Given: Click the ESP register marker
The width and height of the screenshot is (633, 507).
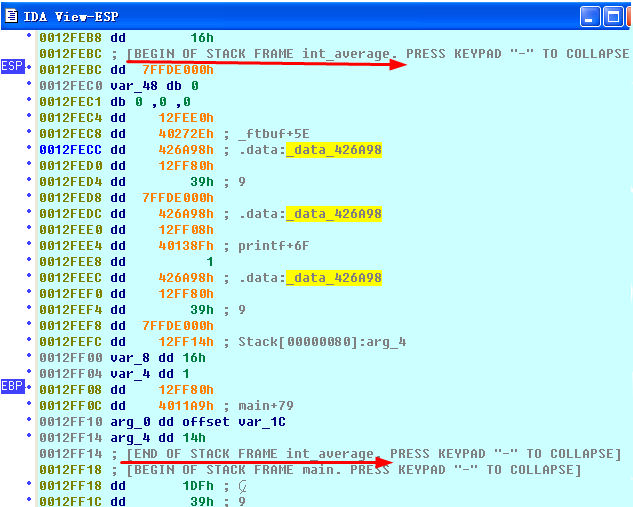Looking at the screenshot, I should pyautogui.click(x=13, y=65).
